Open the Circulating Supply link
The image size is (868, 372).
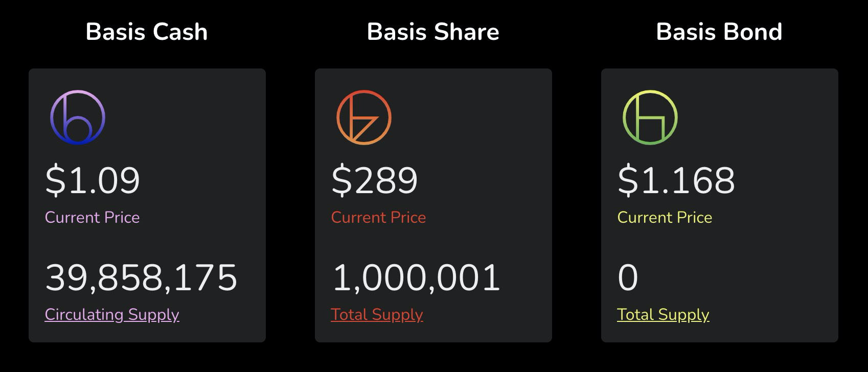[x=112, y=314]
